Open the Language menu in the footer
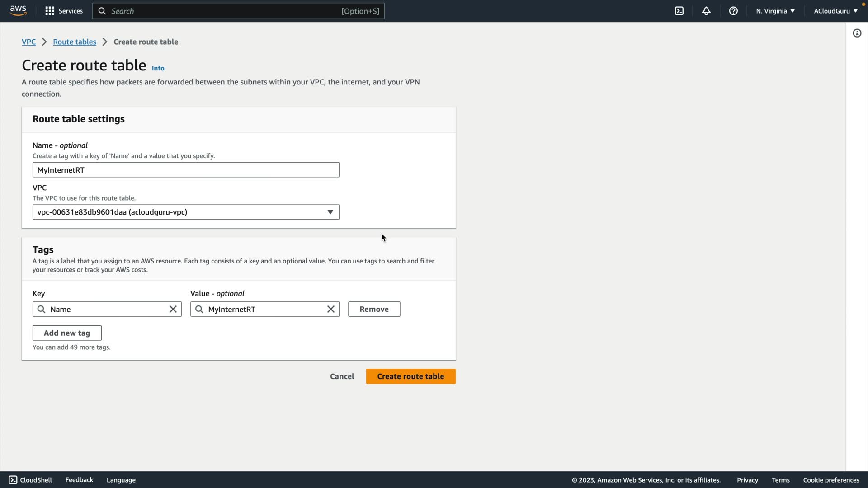 121,480
